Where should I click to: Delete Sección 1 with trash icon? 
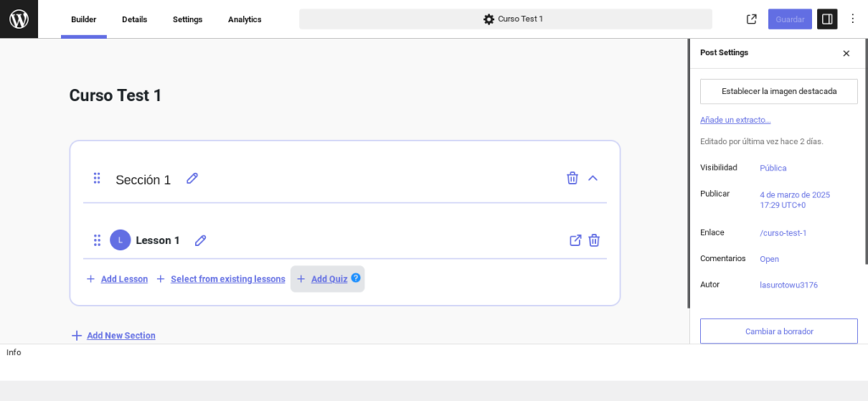point(572,178)
